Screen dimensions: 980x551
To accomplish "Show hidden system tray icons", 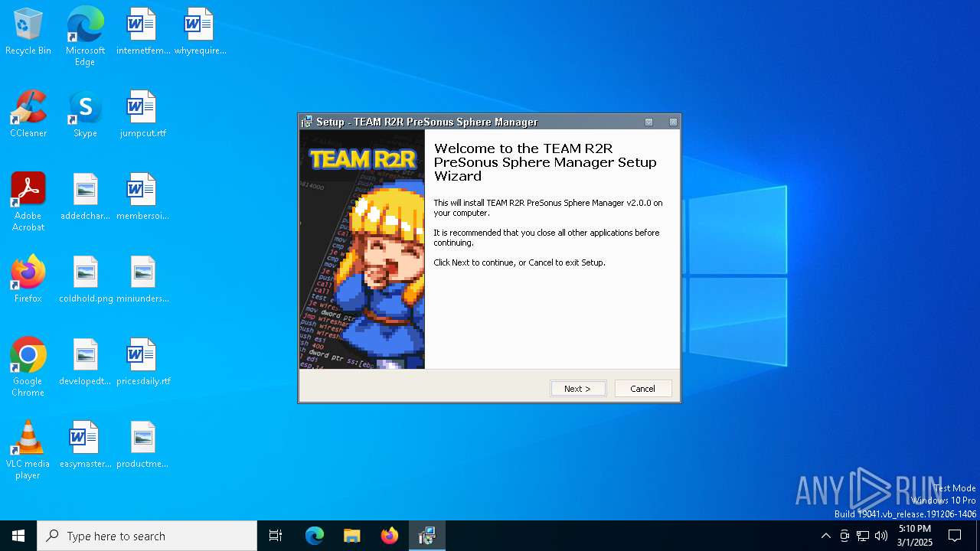I will click(x=825, y=536).
